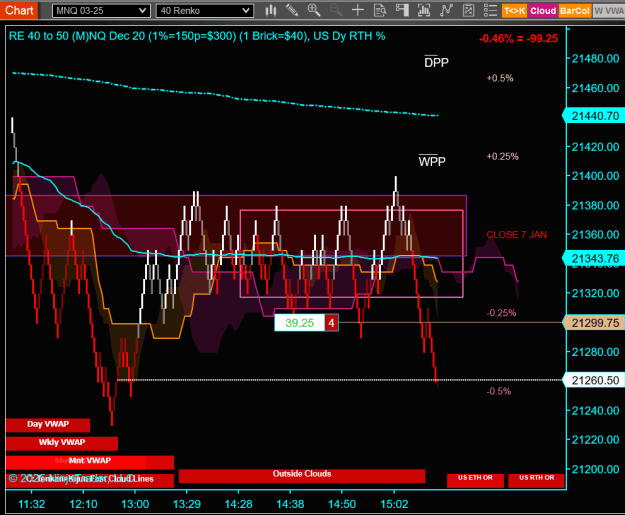This screenshot has height=515, width=625.
Task: Open the 40 Renko interval dropdown
Action: coord(205,11)
